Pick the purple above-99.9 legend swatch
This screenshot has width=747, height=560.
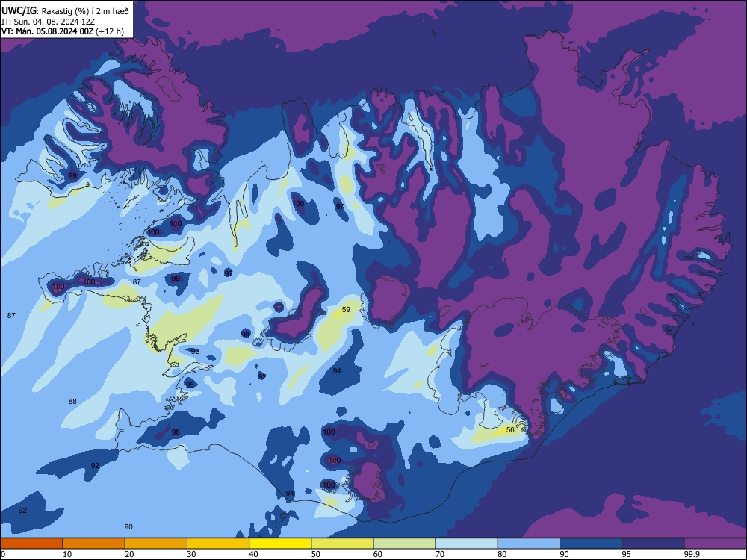[715, 544]
